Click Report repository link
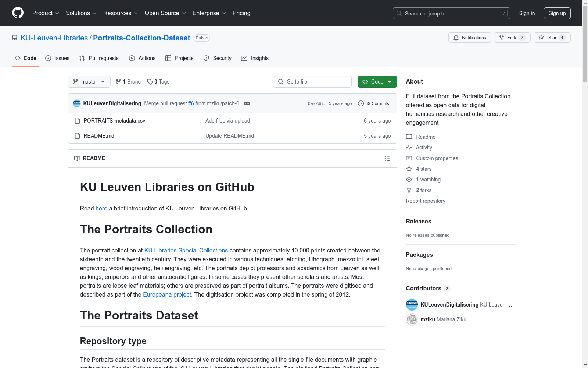The height and width of the screenshot is (368, 588). point(426,201)
